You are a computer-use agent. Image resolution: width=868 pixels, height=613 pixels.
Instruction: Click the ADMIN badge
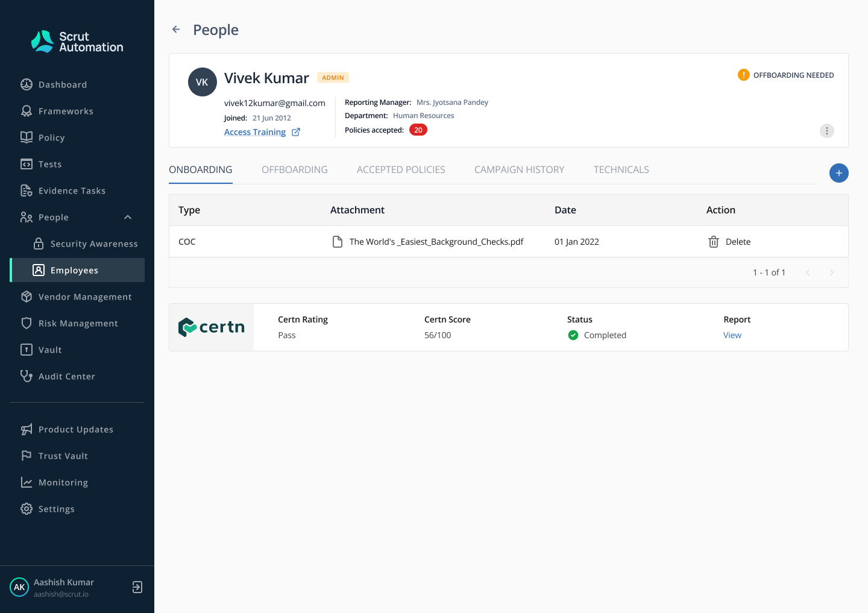[x=333, y=78]
